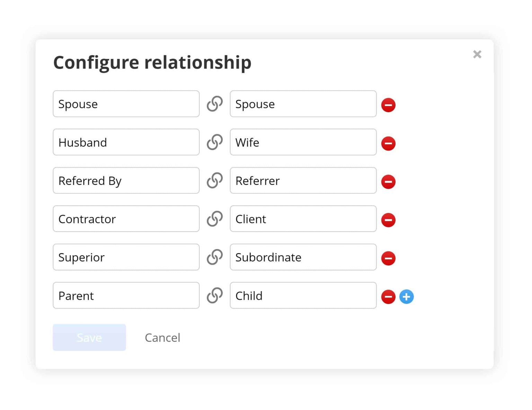Remove the Spouse relationship pair
The height and width of the screenshot is (410, 532).
click(388, 105)
